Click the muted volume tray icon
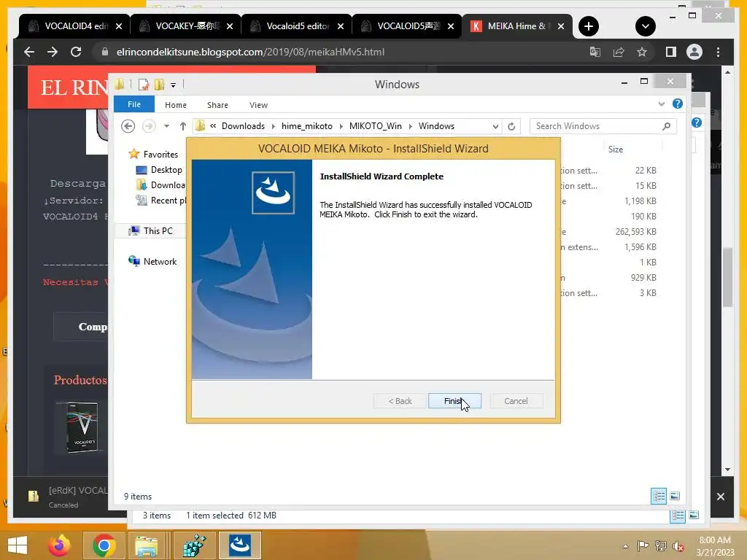 tap(678, 546)
